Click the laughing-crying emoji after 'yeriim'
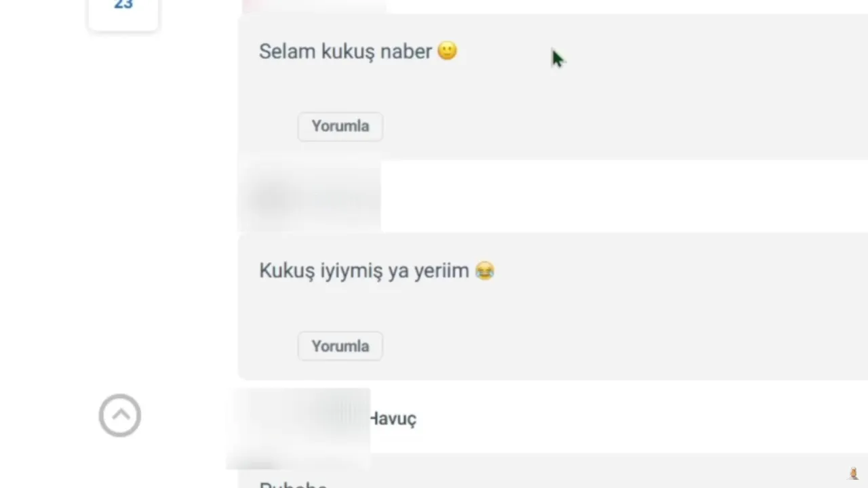The width and height of the screenshot is (868, 488). pyautogui.click(x=485, y=270)
